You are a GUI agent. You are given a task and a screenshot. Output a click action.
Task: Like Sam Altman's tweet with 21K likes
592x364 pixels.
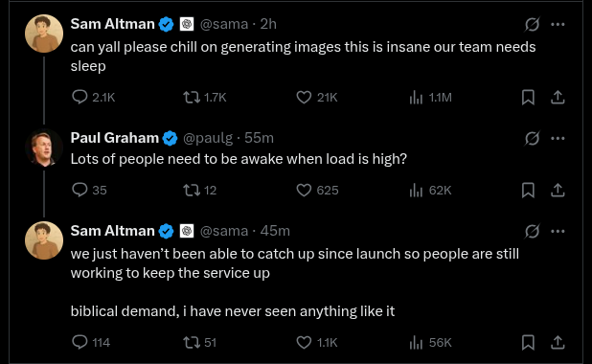pos(304,98)
